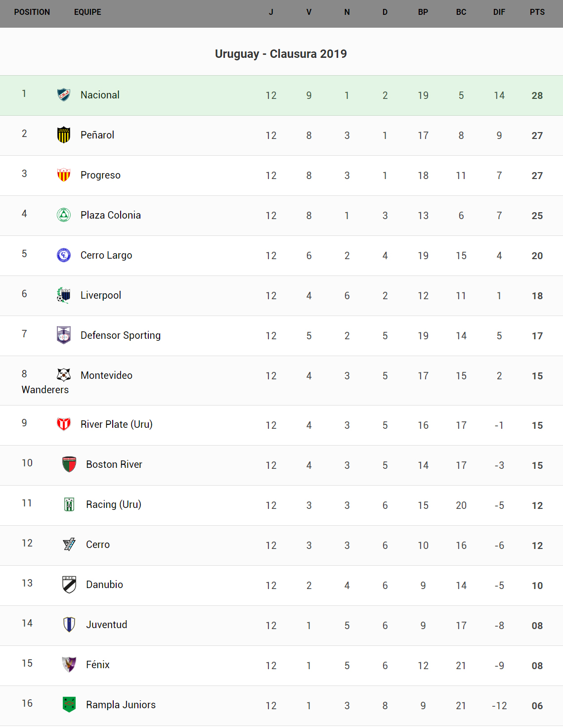
Task: Click the Danubio black-stripe crest
Action: click(69, 584)
